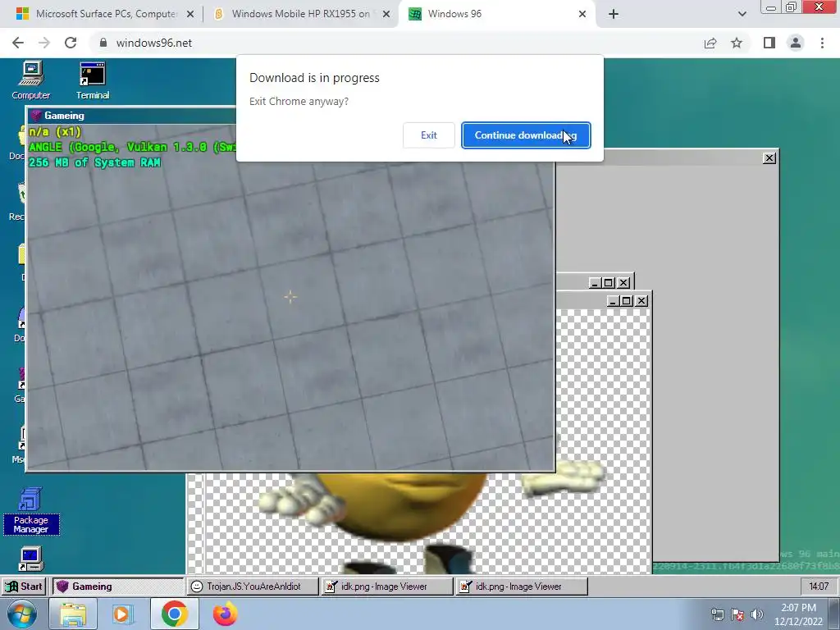Activate first idk.png - Image Viewer taskbar item

[x=387, y=586]
